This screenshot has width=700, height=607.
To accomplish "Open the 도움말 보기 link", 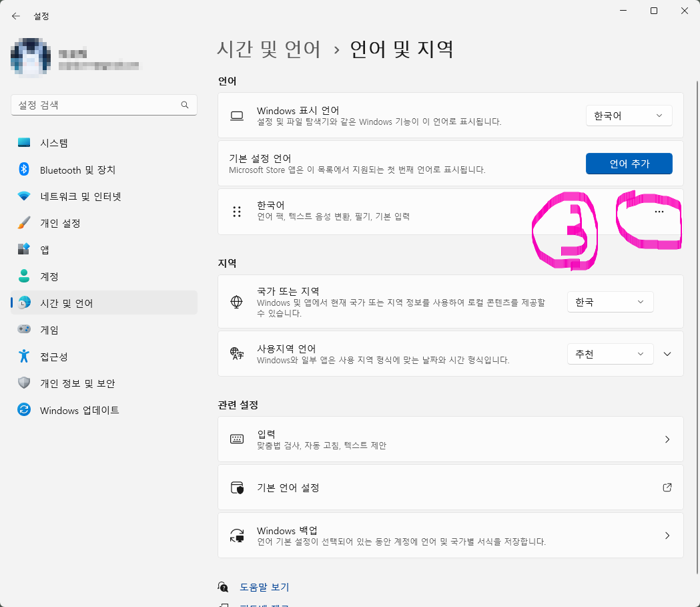I will tap(264, 587).
